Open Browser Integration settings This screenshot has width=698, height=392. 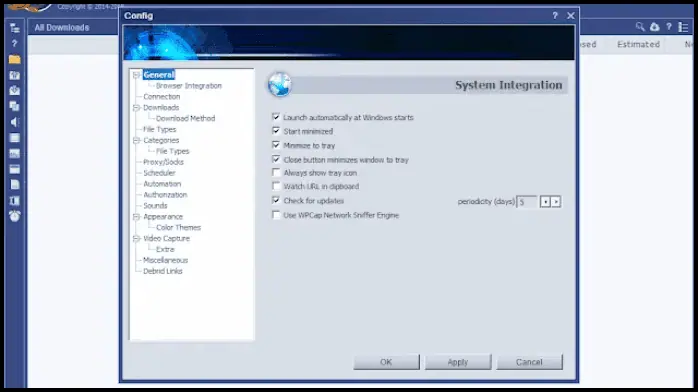tap(189, 86)
